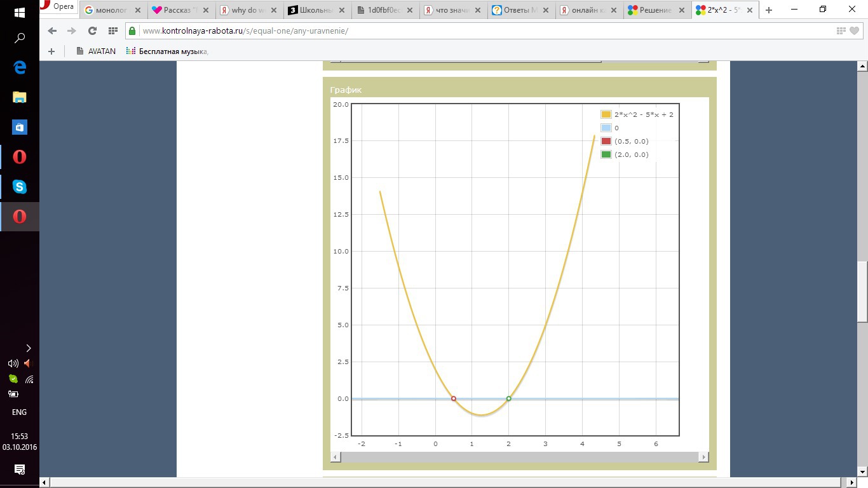Expand hidden system tray icons
Image resolution: width=868 pixels, height=488 pixels.
pyautogui.click(x=28, y=348)
